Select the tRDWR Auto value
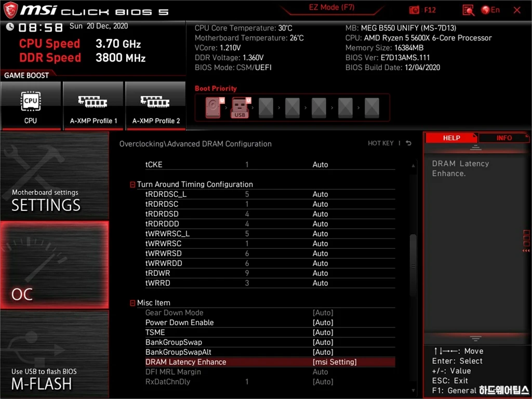Screen dimensions: 532x399 click(x=320, y=273)
